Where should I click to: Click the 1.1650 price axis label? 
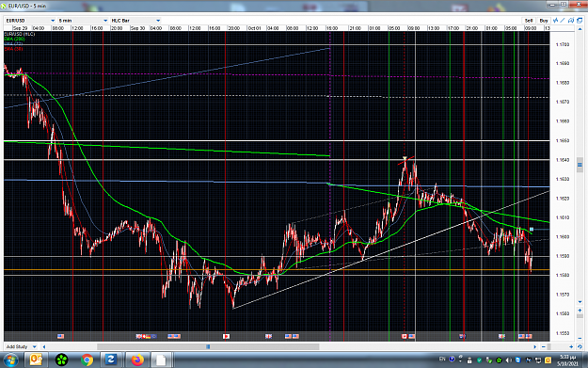point(563,140)
